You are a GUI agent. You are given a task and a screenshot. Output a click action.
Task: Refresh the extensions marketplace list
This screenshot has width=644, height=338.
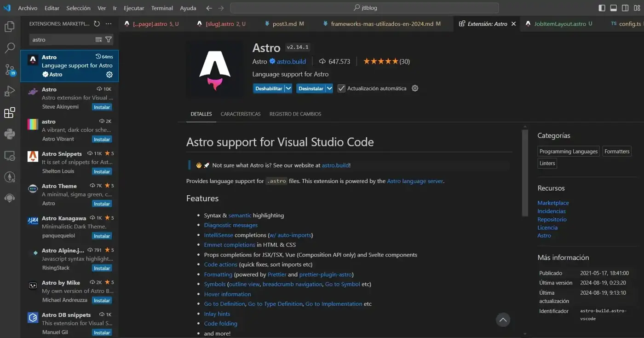click(97, 24)
